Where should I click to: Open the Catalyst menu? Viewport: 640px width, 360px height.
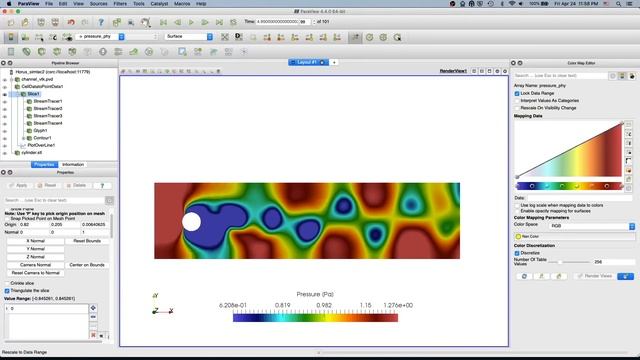click(159, 4)
